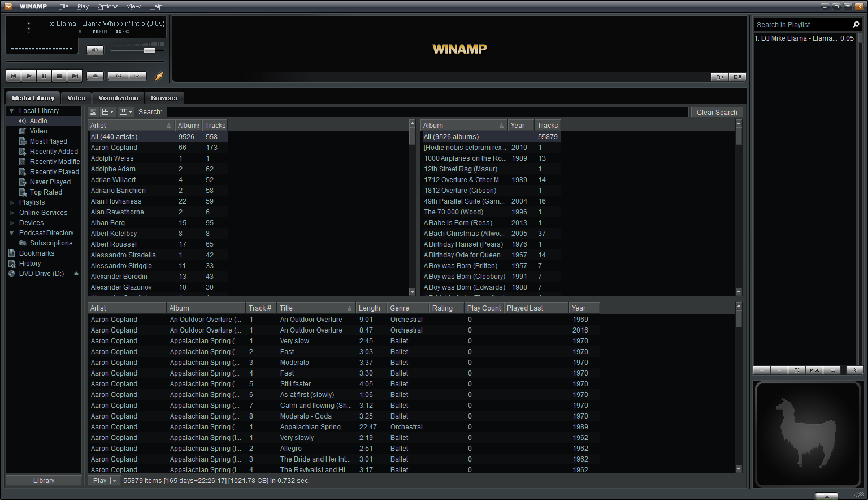Switch to the Visualization tab
This screenshot has height=500, width=868.
coord(118,98)
